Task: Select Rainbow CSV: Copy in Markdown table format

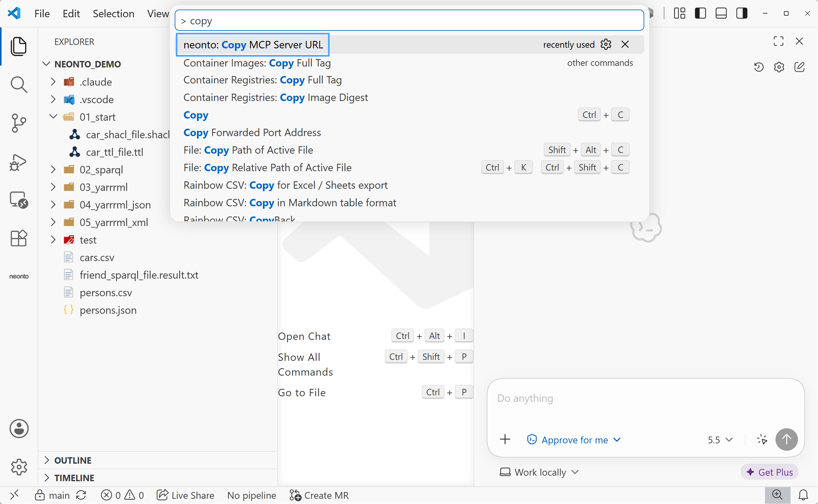Action: pos(410,203)
